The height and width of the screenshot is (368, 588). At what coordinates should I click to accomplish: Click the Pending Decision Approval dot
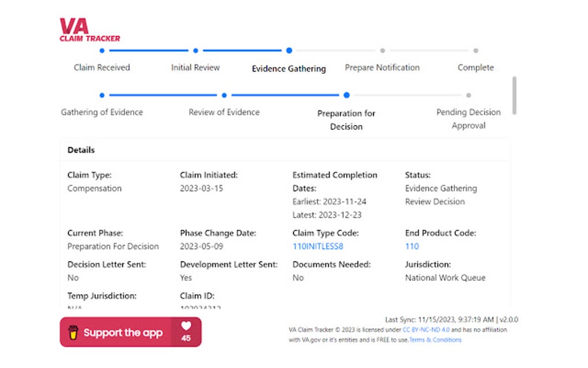pos(468,95)
